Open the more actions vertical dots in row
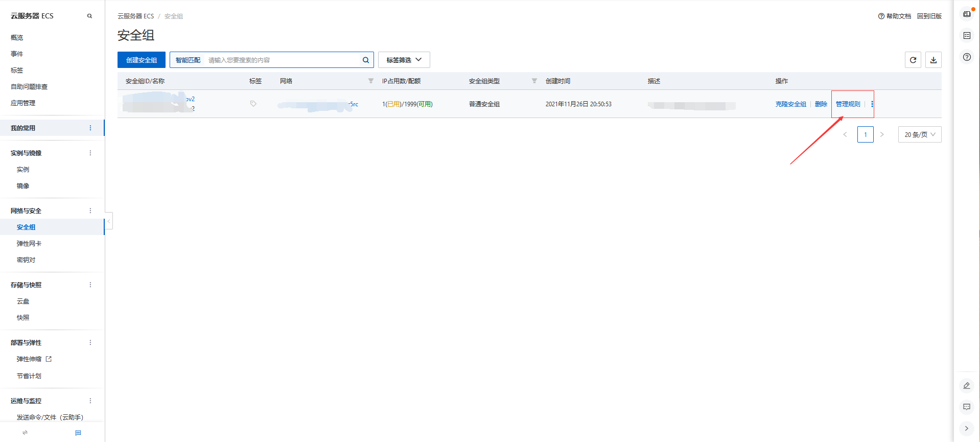Viewport: 980px width, 442px height. [x=872, y=104]
